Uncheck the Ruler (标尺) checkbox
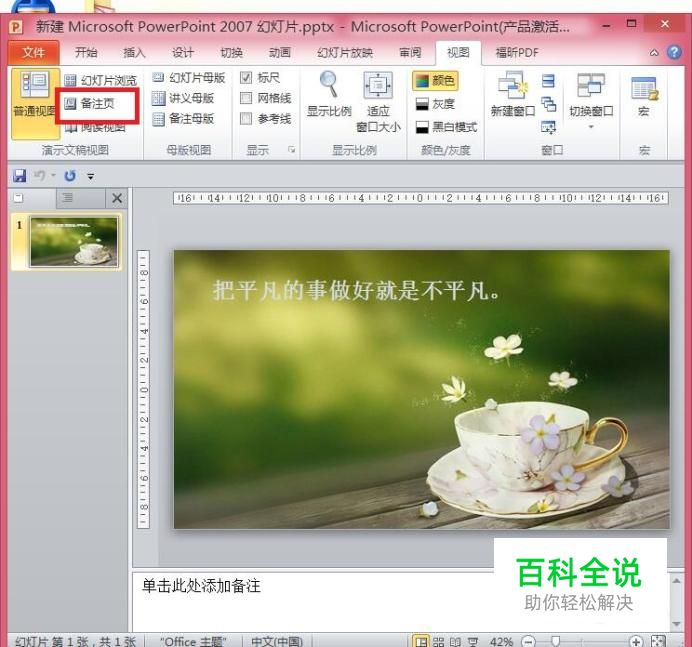Image resolution: width=692 pixels, height=647 pixels. point(246,78)
